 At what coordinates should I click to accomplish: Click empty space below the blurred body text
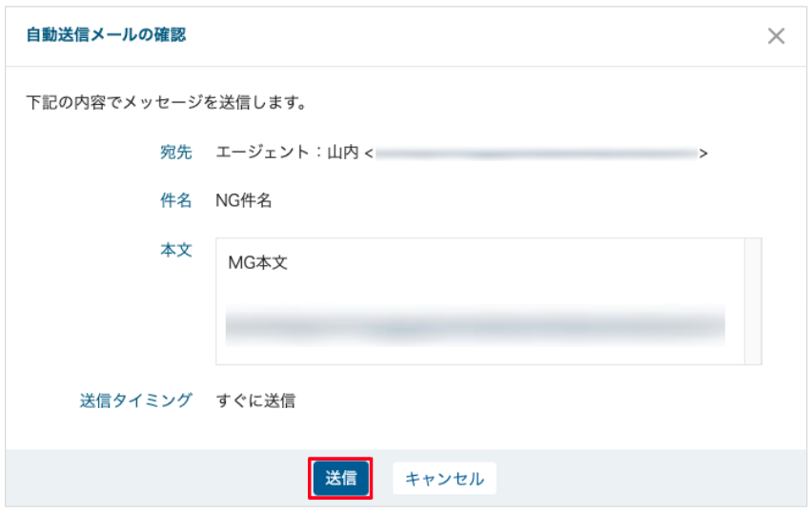pyautogui.click(x=475, y=353)
